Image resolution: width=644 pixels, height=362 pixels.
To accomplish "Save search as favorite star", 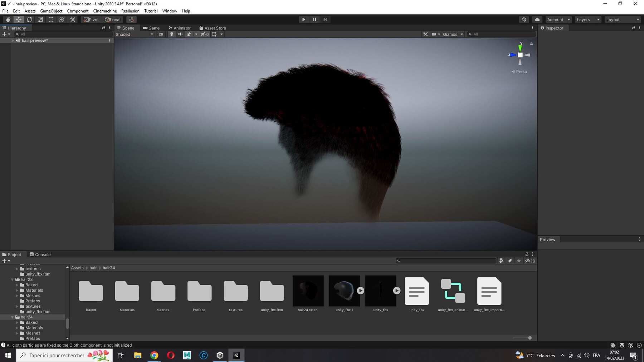I will click(519, 261).
